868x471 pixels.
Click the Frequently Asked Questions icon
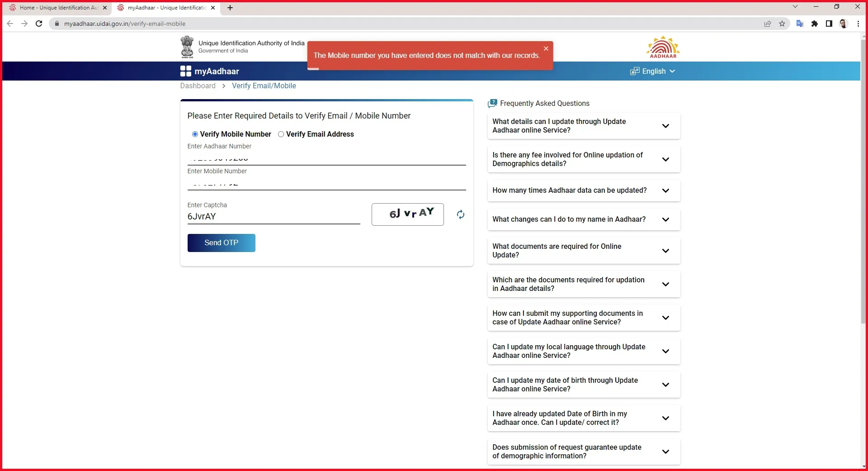(492, 103)
